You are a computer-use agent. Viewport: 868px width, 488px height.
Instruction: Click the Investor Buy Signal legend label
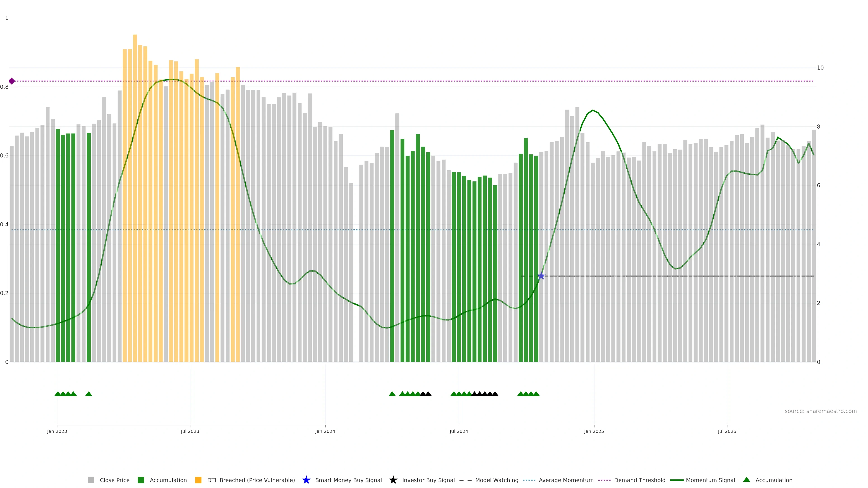(428, 480)
